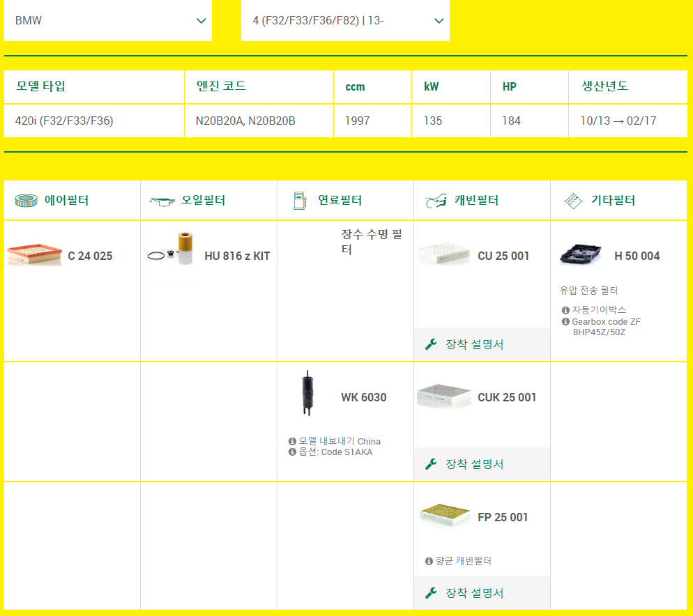The height and width of the screenshot is (616, 693).
Task: Open the CU 25 001 cabin filter image
Action: [x=444, y=254]
